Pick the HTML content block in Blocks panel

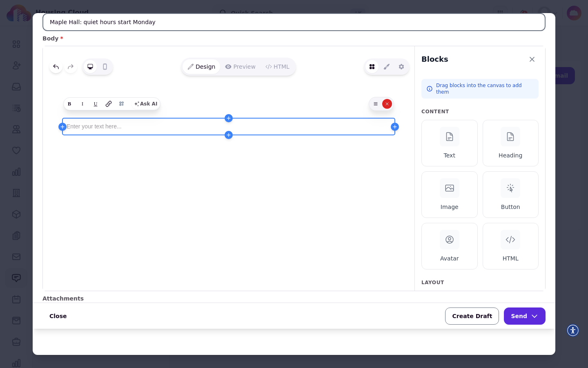click(x=510, y=246)
